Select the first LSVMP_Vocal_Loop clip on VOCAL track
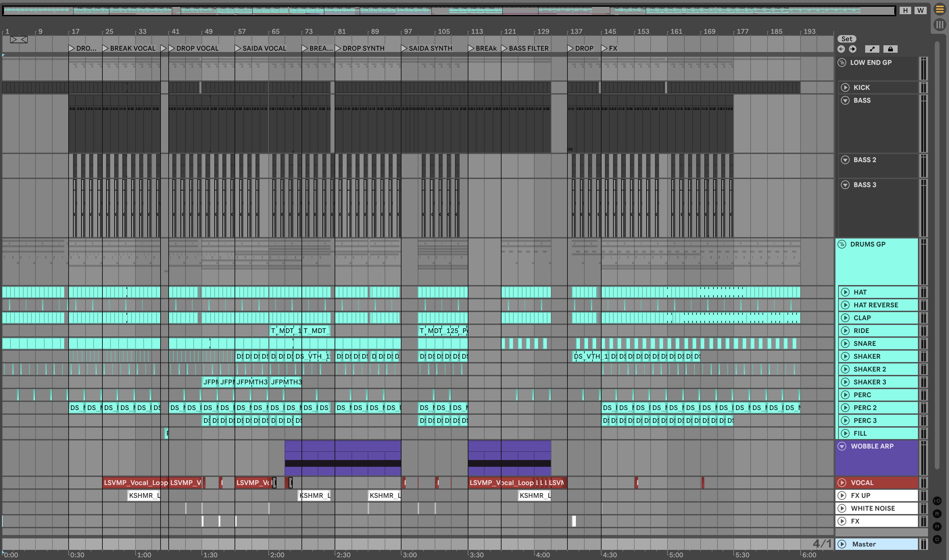This screenshot has width=949, height=560. (136, 483)
